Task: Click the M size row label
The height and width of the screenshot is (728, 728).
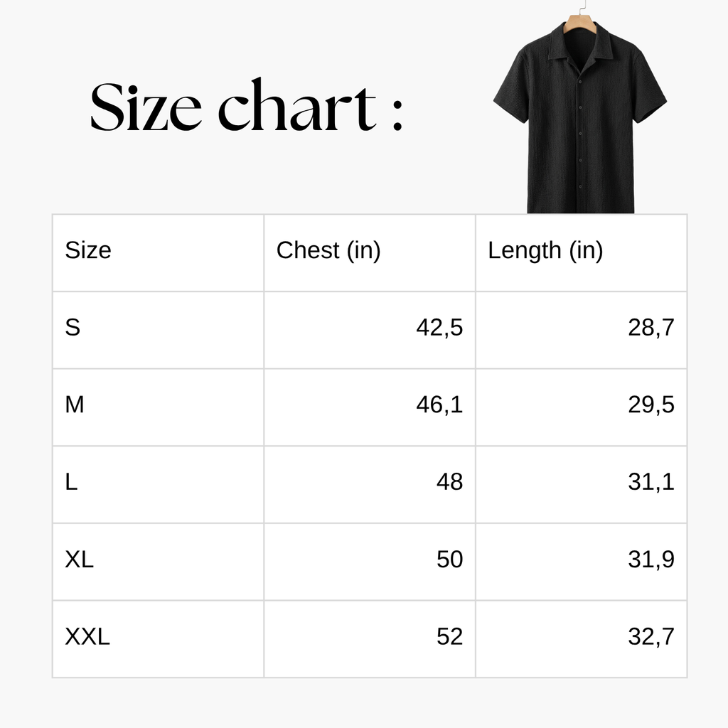Action: click(x=74, y=405)
